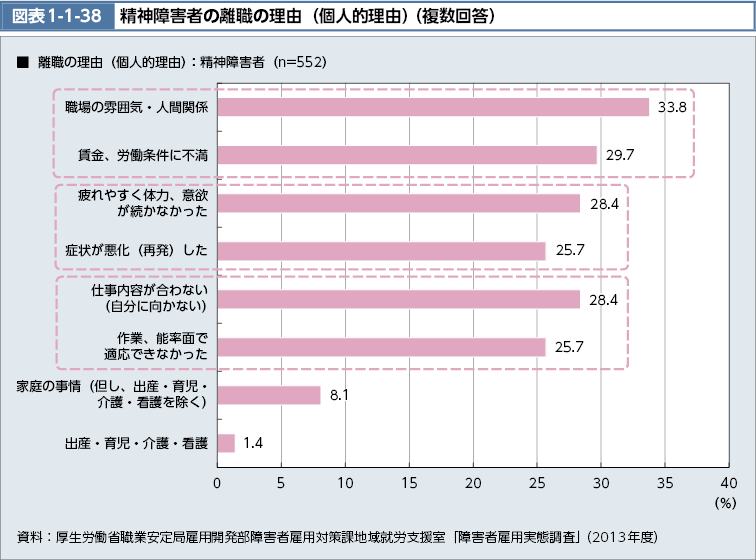The height and width of the screenshot is (560, 756).
Task: Select the pink bar for 賃金、労働条件に不満
Action: click(407, 155)
